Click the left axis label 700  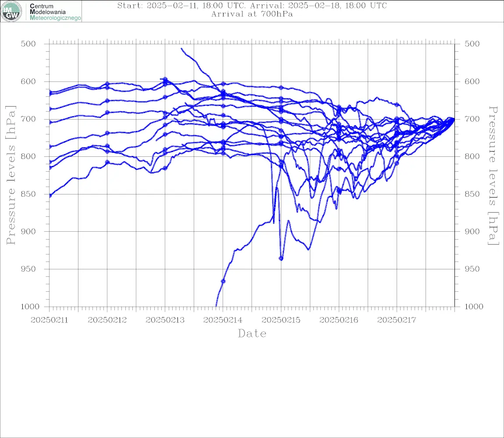pyautogui.click(x=28, y=119)
